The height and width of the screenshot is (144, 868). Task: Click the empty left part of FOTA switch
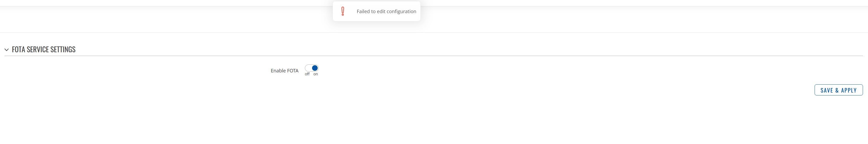(x=308, y=68)
